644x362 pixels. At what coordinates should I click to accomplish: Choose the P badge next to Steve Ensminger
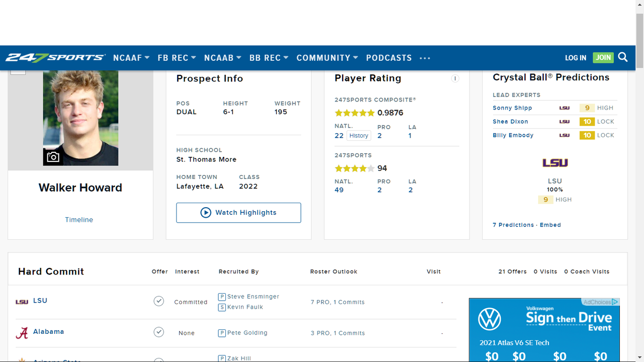point(222,297)
